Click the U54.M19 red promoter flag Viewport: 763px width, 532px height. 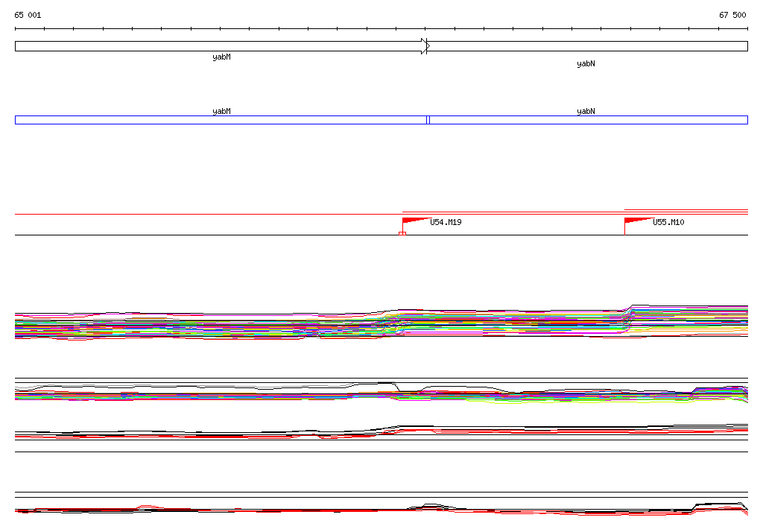(x=414, y=221)
